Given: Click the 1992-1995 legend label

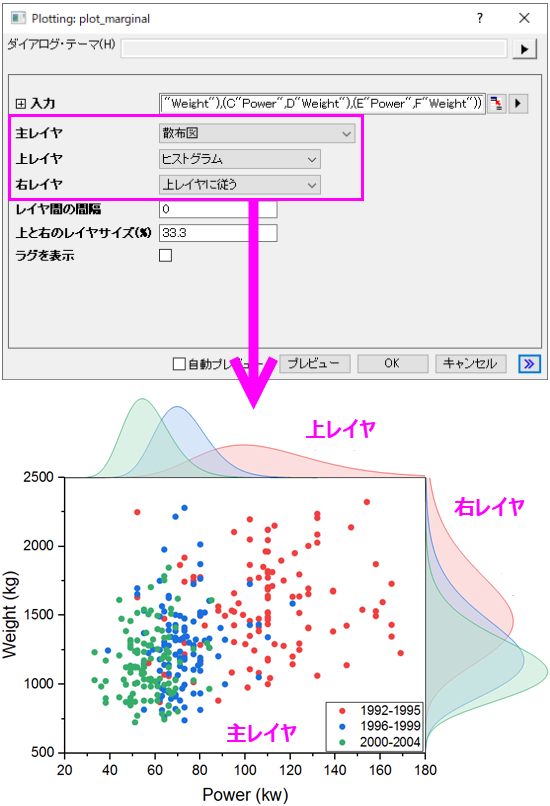Looking at the screenshot, I should tap(390, 711).
